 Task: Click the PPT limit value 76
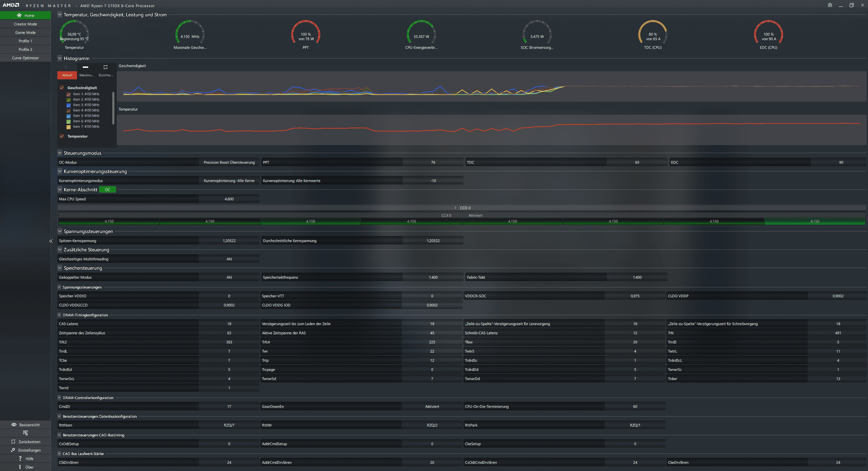[x=433, y=162]
